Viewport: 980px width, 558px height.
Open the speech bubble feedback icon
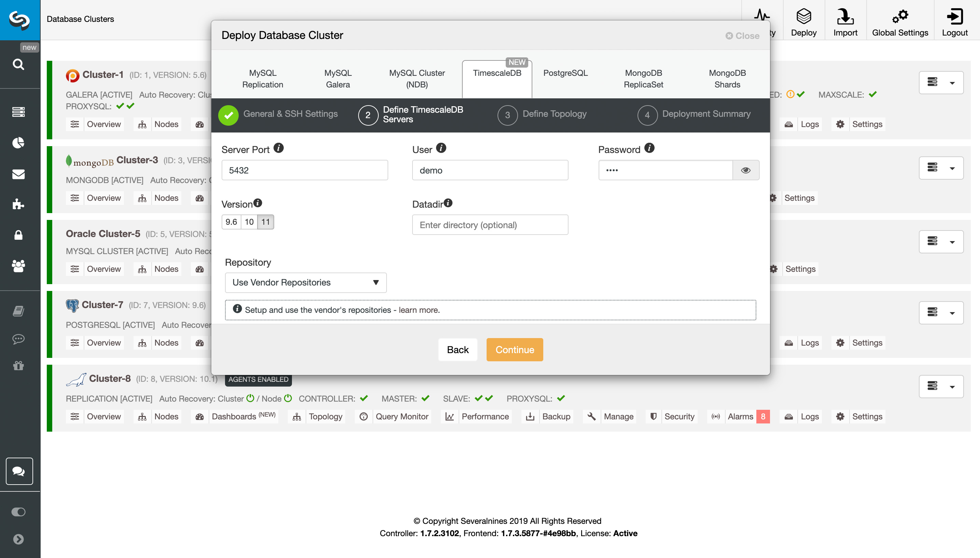pos(18,339)
